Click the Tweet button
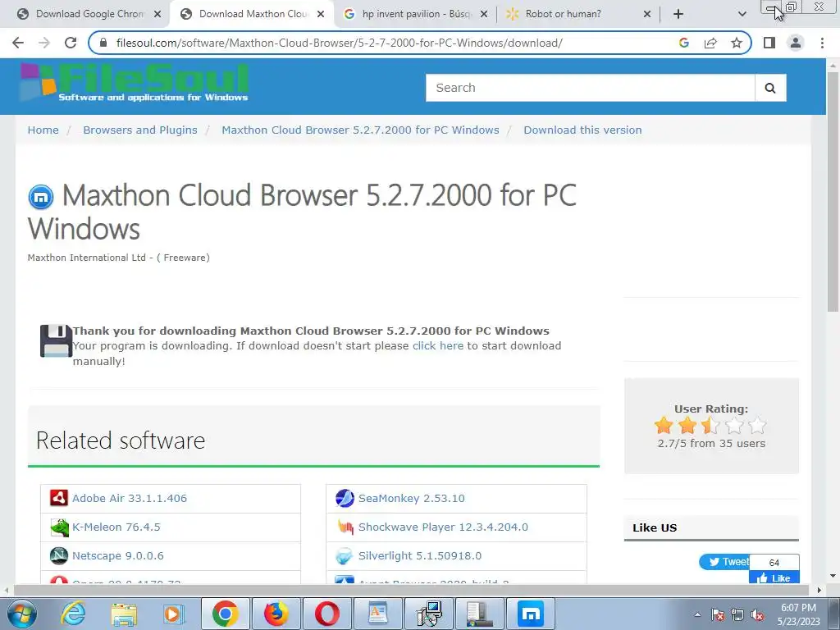This screenshot has width=840, height=630. click(x=725, y=562)
